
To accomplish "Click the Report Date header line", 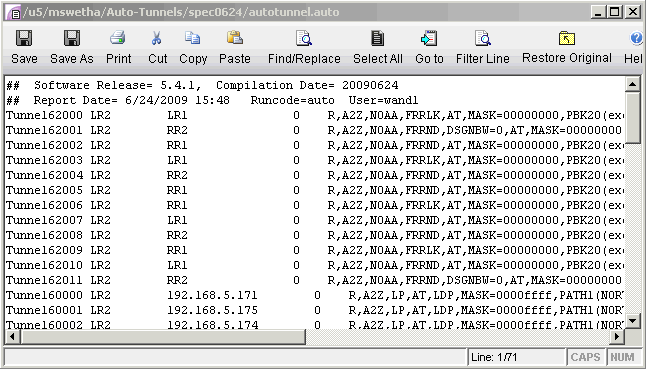I will [212, 100].
